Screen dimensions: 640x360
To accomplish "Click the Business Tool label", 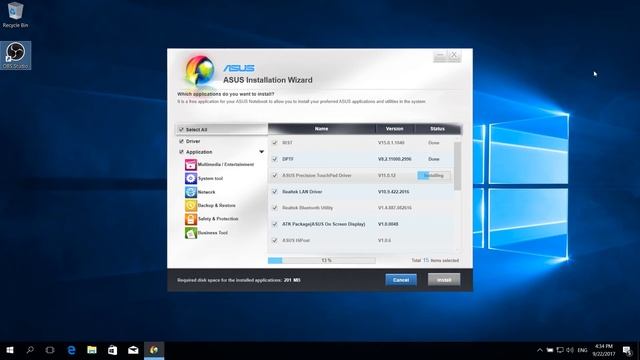I will click(x=213, y=233).
